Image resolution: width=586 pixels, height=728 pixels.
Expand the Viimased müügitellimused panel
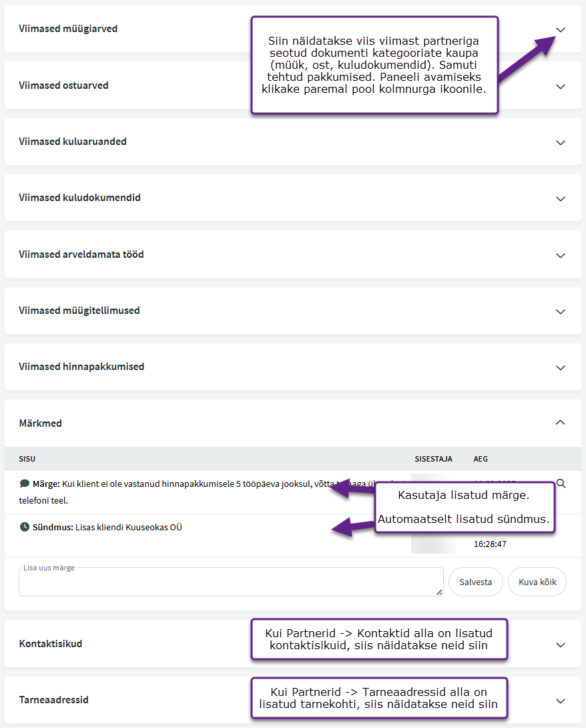(561, 311)
